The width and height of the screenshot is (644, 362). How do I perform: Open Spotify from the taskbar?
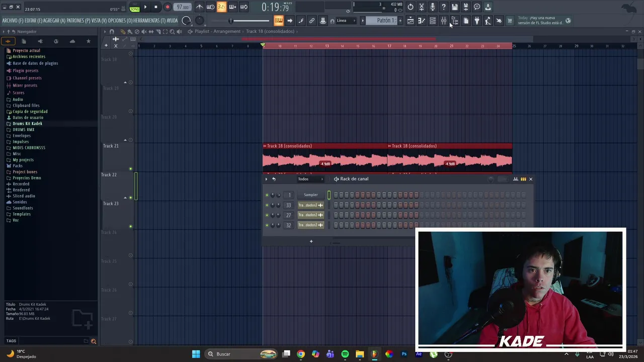coord(345,354)
